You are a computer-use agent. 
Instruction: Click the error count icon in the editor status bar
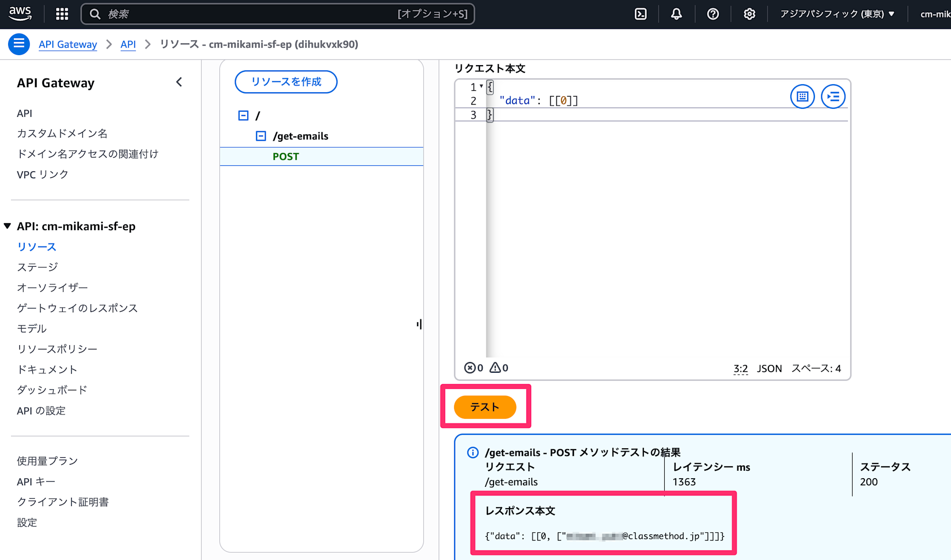pos(470,367)
